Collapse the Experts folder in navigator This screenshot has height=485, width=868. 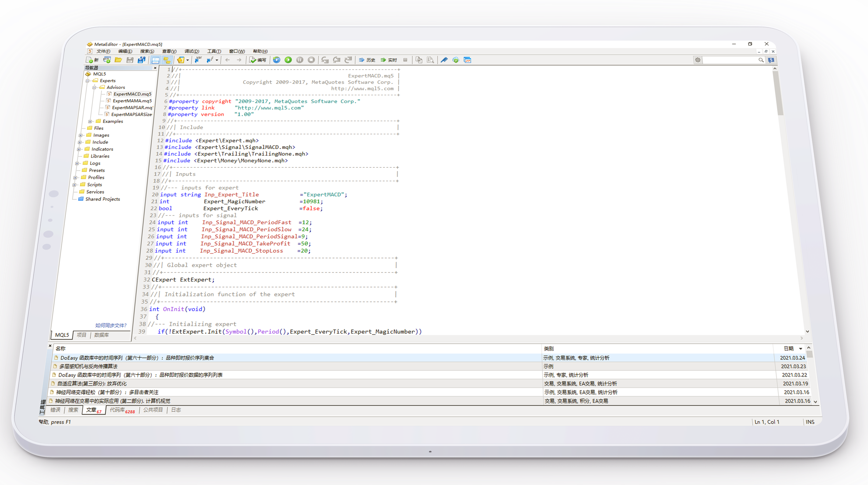click(x=88, y=81)
